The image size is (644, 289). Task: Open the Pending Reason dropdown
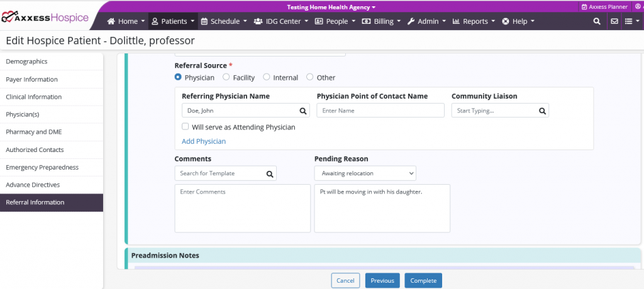365,173
